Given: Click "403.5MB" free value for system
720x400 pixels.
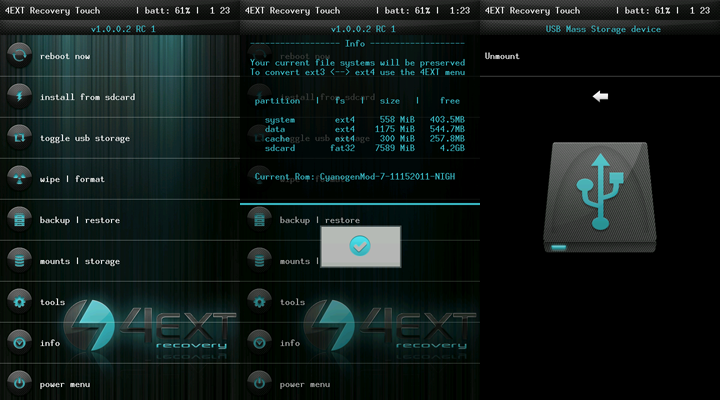Looking at the screenshot, I should 447,119.
